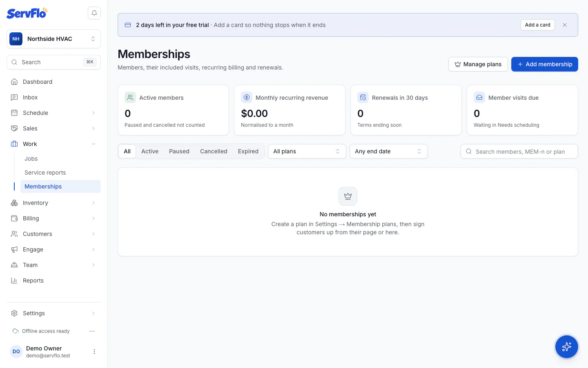Click the Add a card button
Screen dimensions: 588x368
click(538, 25)
